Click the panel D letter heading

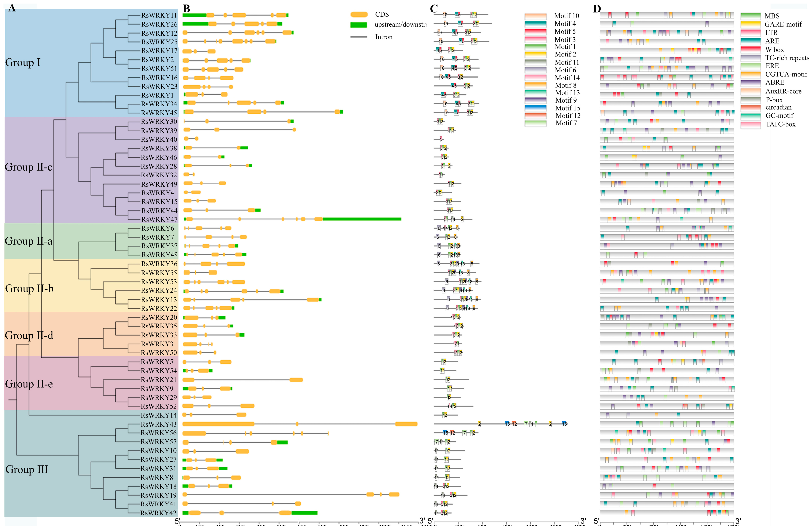pyautogui.click(x=597, y=9)
